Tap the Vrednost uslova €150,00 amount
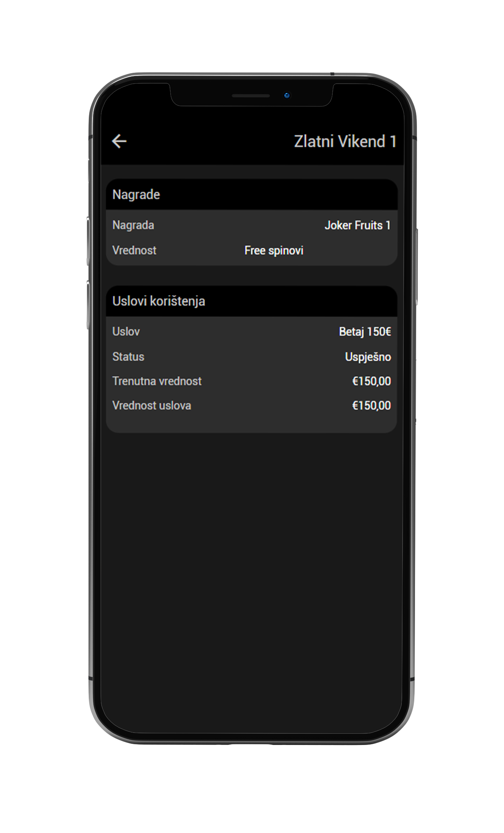This screenshot has width=504, height=833. 371,406
